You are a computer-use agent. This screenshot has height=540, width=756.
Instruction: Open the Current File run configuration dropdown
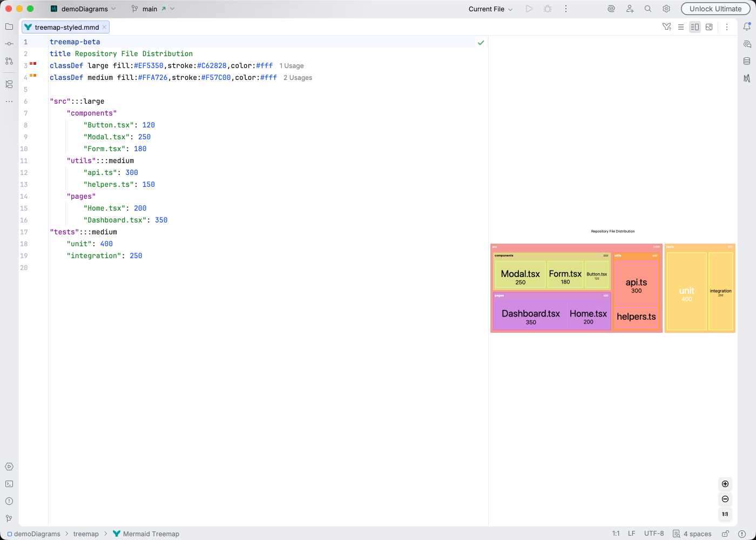point(488,9)
